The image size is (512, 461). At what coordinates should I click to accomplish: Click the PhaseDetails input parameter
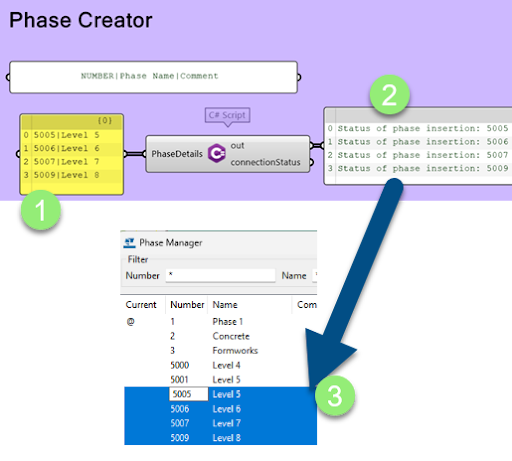point(177,154)
